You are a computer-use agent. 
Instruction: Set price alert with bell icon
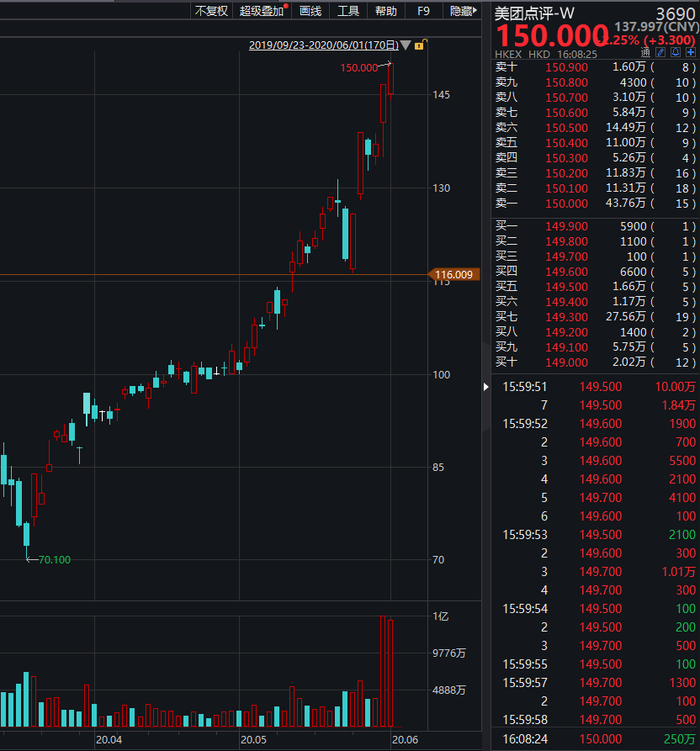pos(676,53)
